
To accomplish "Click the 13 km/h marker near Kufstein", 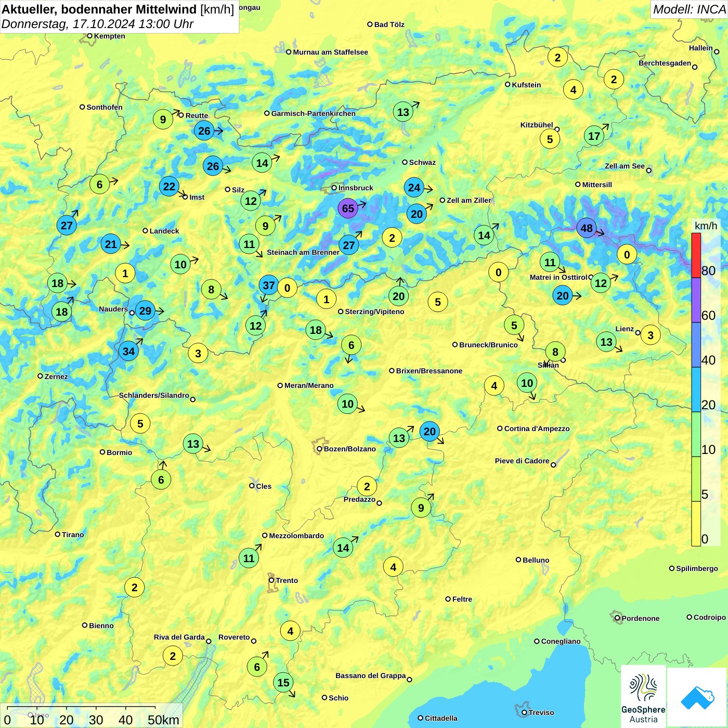I will [403, 112].
